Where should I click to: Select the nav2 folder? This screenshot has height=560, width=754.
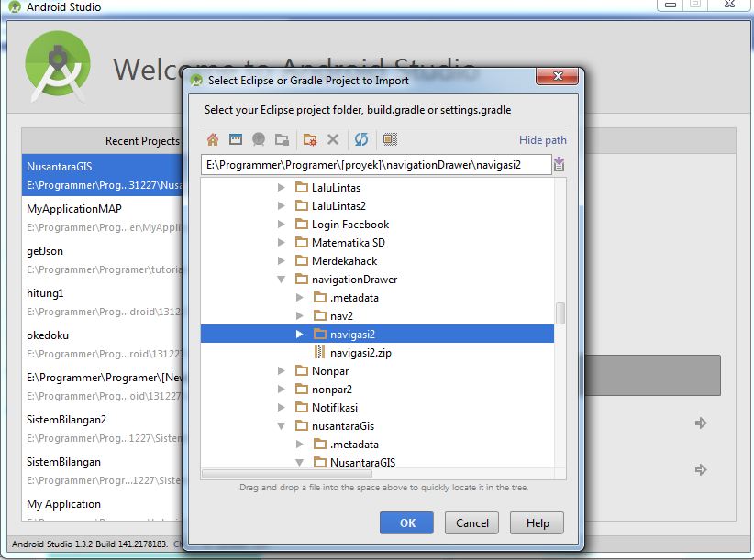point(333,316)
